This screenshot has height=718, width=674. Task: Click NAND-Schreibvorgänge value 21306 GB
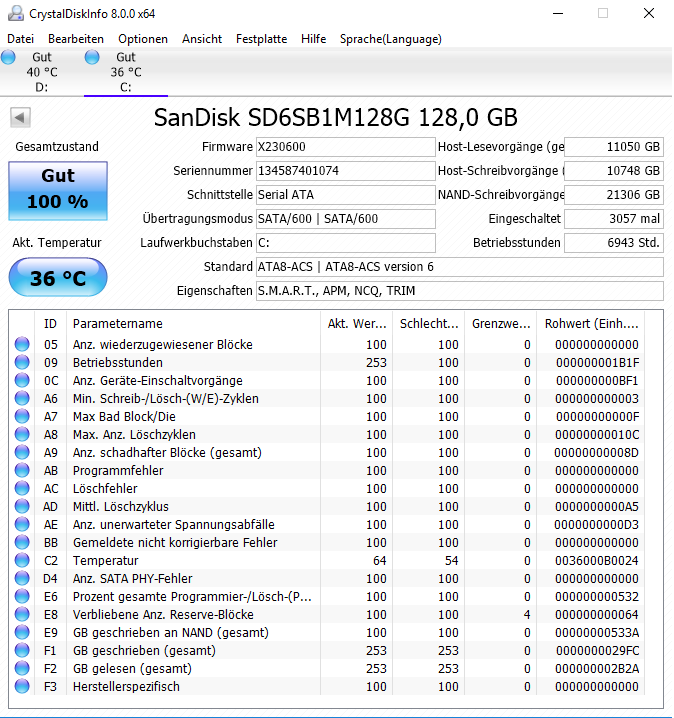614,195
